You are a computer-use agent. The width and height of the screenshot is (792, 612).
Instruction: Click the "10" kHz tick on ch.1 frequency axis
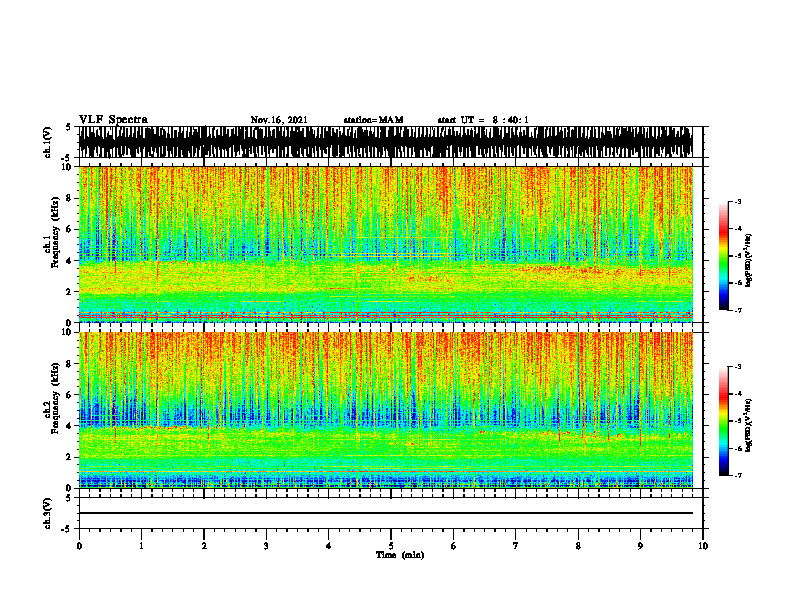click(68, 167)
